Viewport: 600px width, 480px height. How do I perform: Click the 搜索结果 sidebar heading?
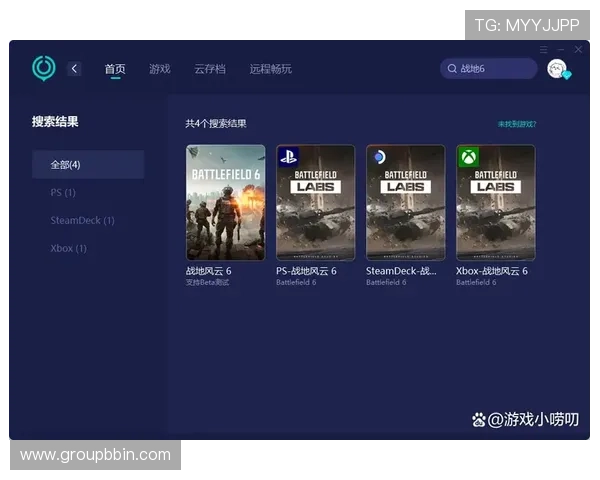tap(55, 122)
